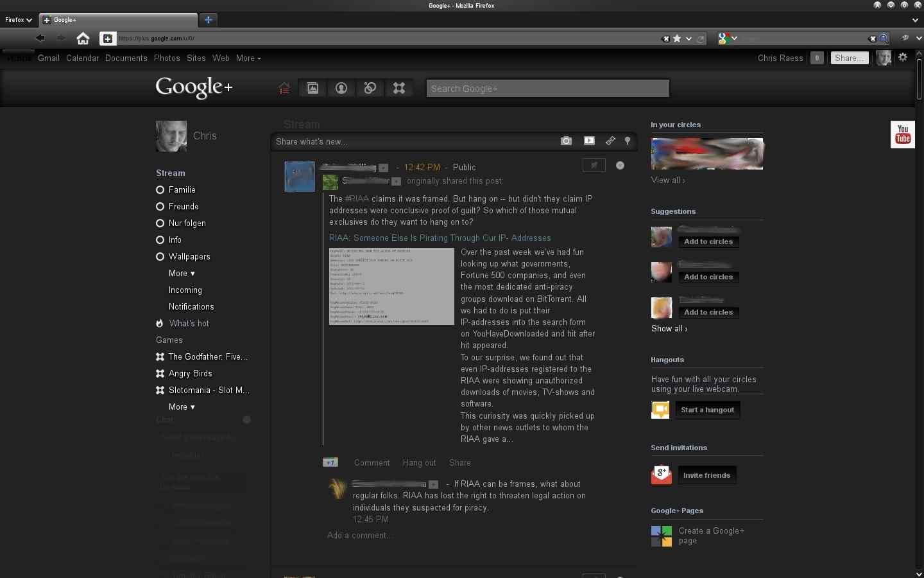Screen dimensions: 924x578
Task: Open Documents from the Google bar
Action: click(x=126, y=58)
